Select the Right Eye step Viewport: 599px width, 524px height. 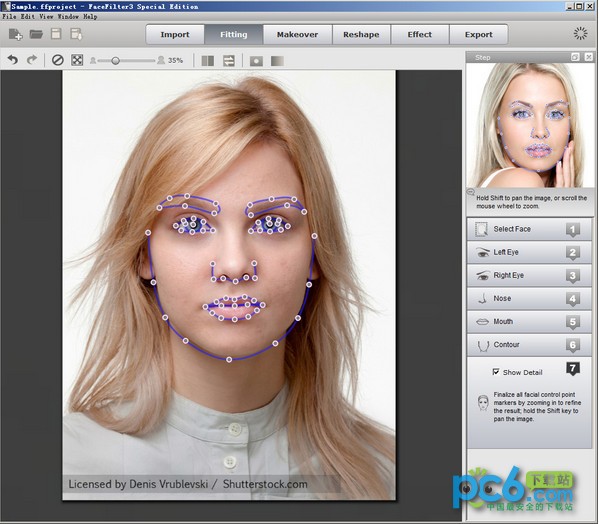tap(529, 275)
